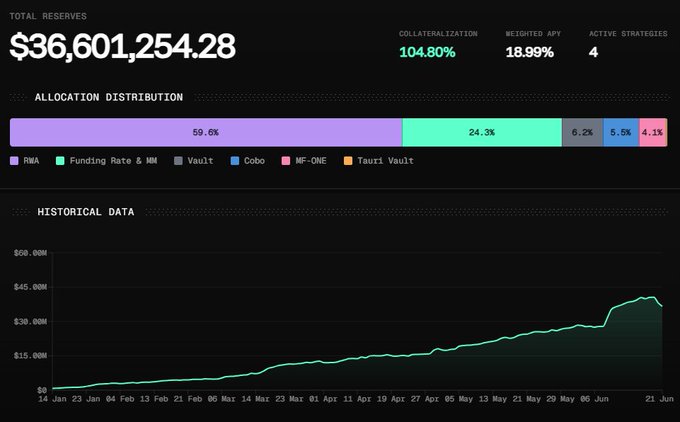Click the 23 Mar x-axis date

(x=289, y=399)
